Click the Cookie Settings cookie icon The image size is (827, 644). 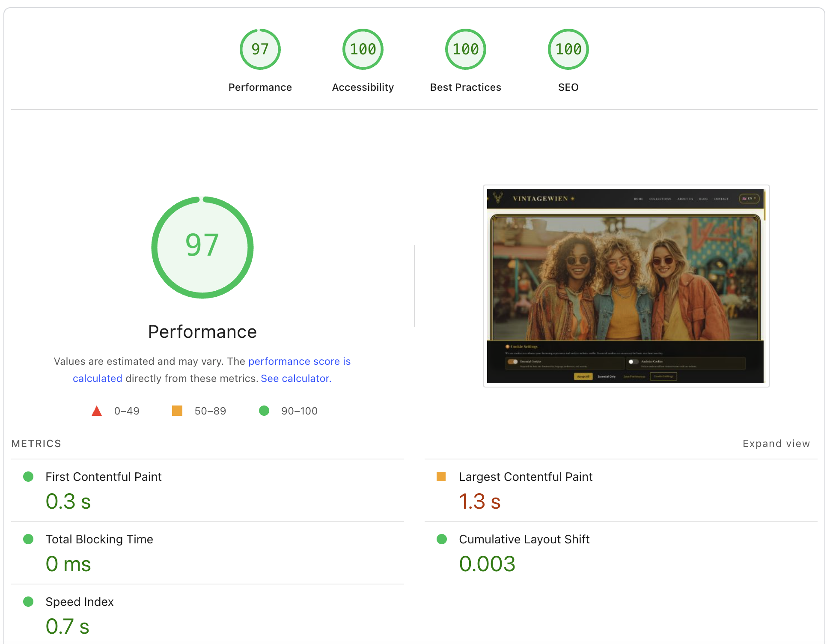pyautogui.click(x=507, y=347)
